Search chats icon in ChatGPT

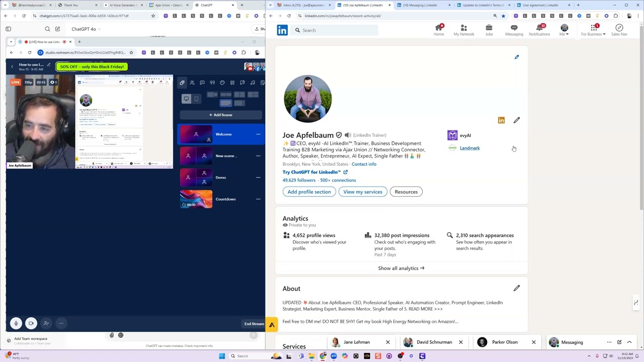tap(47, 29)
